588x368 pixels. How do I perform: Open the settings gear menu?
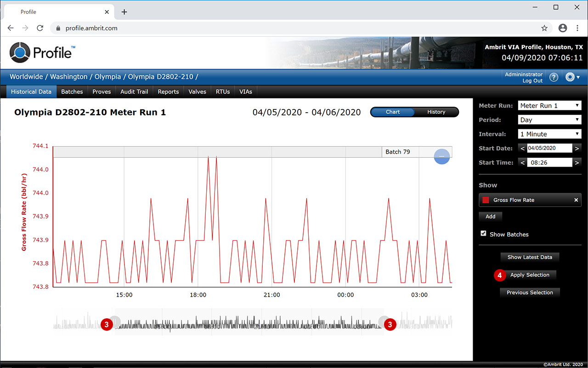572,77
